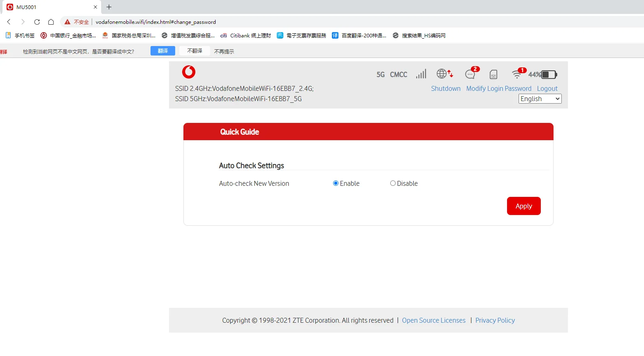The width and height of the screenshot is (644, 356).
Task: Click the 不翻译 option in translation bar
Action: (x=194, y=50)
